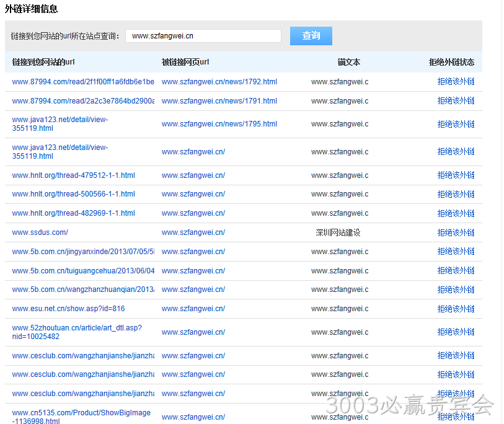This screenshot has width=504, height=424.
Task: Open the 5b.com.cn/tuiguangcehua link
Action: coord(83,271)
